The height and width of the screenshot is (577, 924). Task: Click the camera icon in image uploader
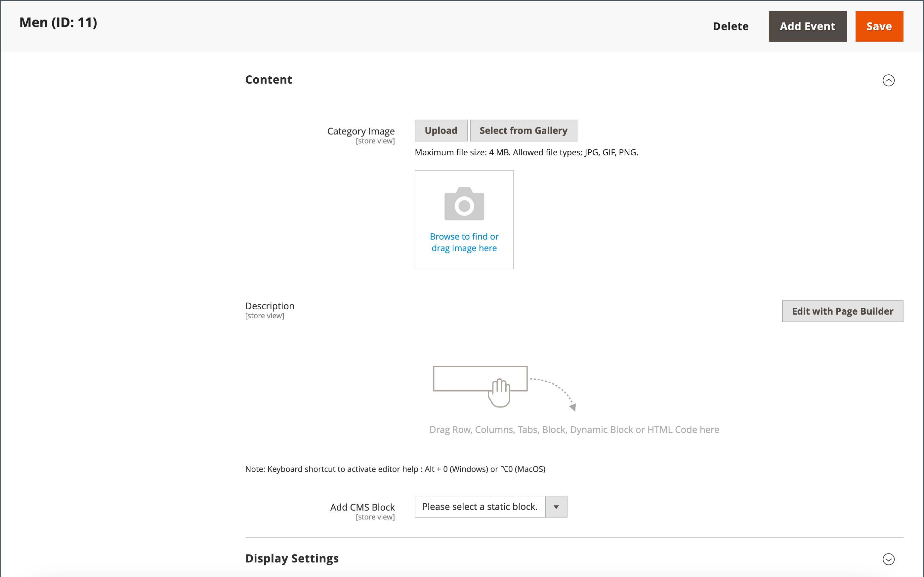click(464, 204)
